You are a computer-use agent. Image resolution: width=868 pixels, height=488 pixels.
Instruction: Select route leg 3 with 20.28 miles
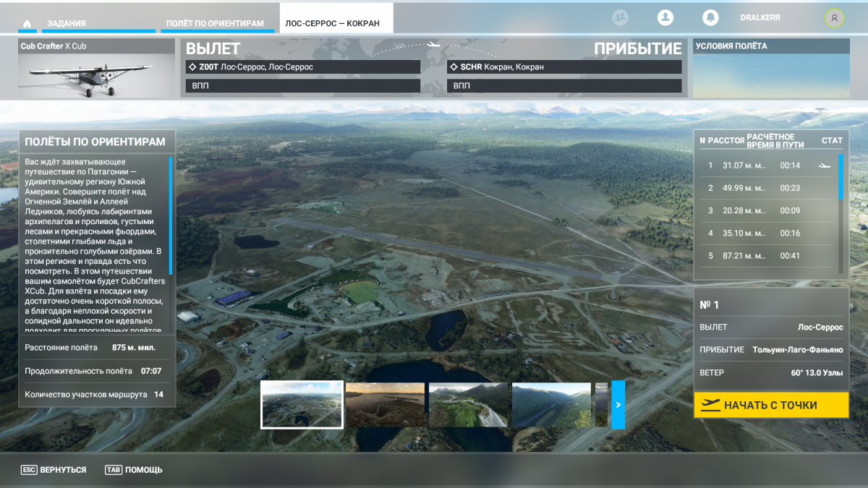point(767,210)
